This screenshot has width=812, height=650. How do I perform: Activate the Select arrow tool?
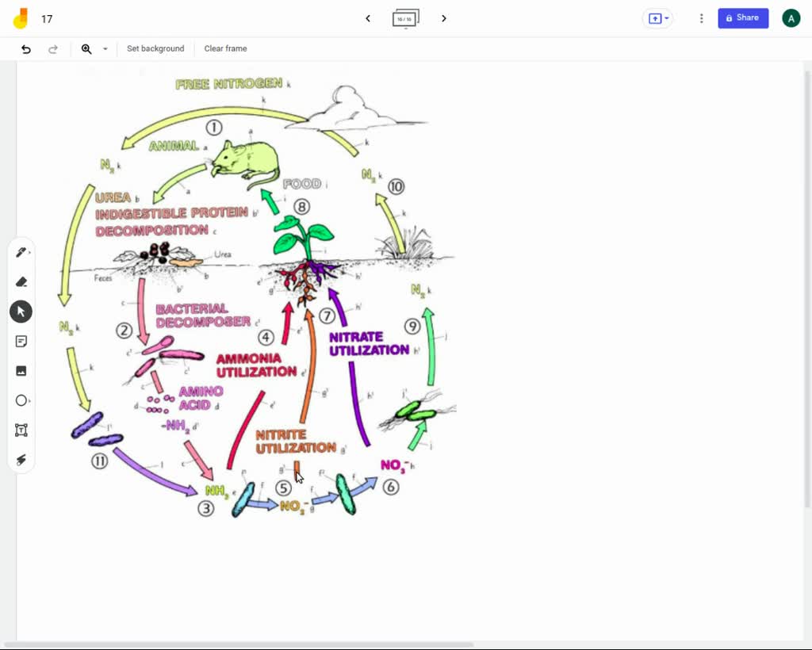[21, 311]
